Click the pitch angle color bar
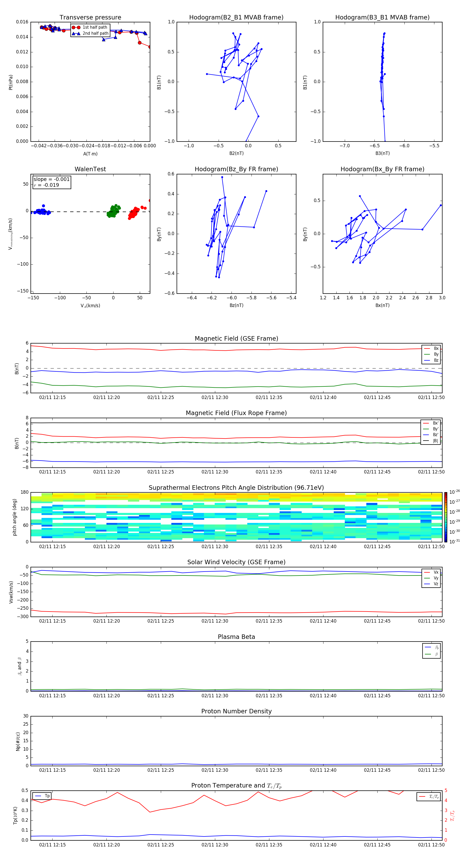The image size is (473, 868). click(x=446, y=517)
